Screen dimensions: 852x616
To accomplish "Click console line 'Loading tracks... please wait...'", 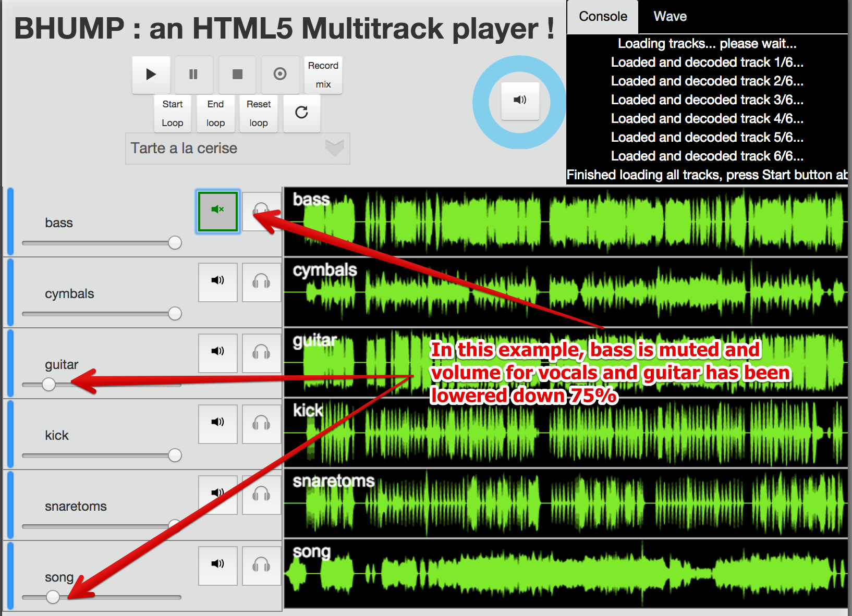I will click(x=707, y=44).
